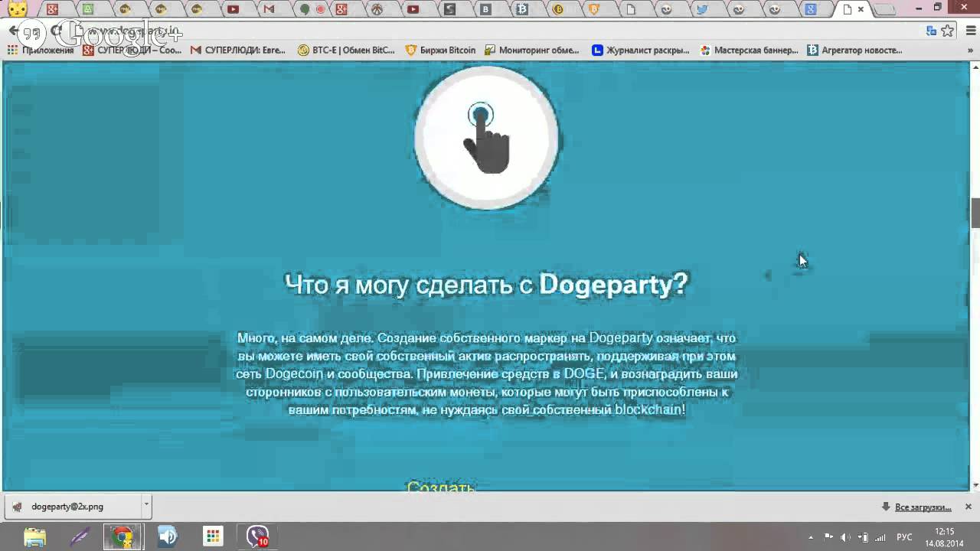
Task: Click the scrollbar down arrow
Action: 975,485
